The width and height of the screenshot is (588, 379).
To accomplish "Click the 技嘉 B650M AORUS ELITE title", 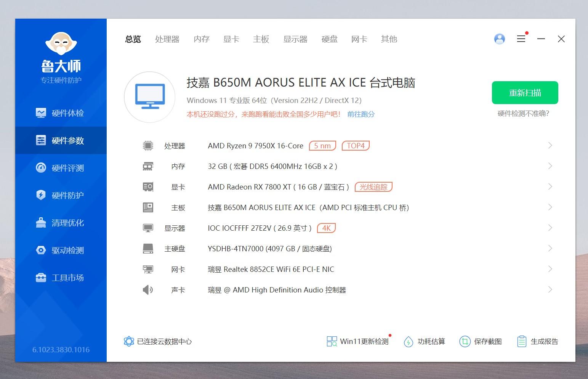I will click(x=301, y=83).
